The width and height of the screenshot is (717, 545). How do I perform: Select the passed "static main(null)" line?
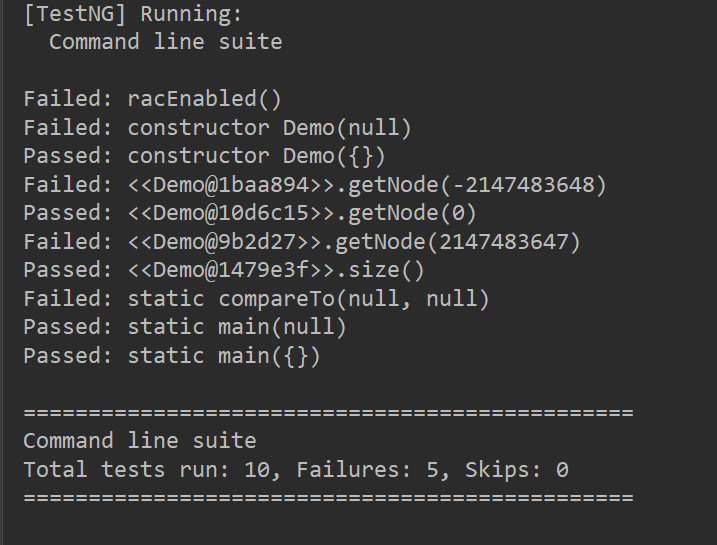click(x=185, y=327)
